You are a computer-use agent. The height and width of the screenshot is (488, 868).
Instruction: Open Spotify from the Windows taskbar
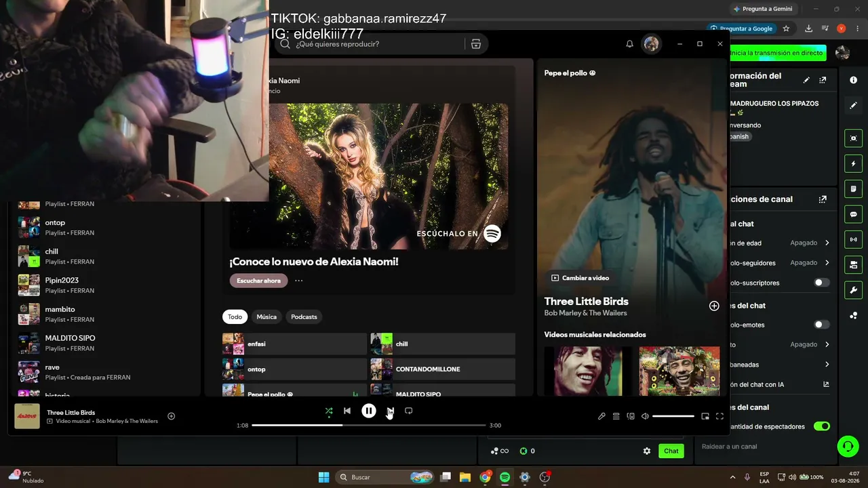click(505, 477)
